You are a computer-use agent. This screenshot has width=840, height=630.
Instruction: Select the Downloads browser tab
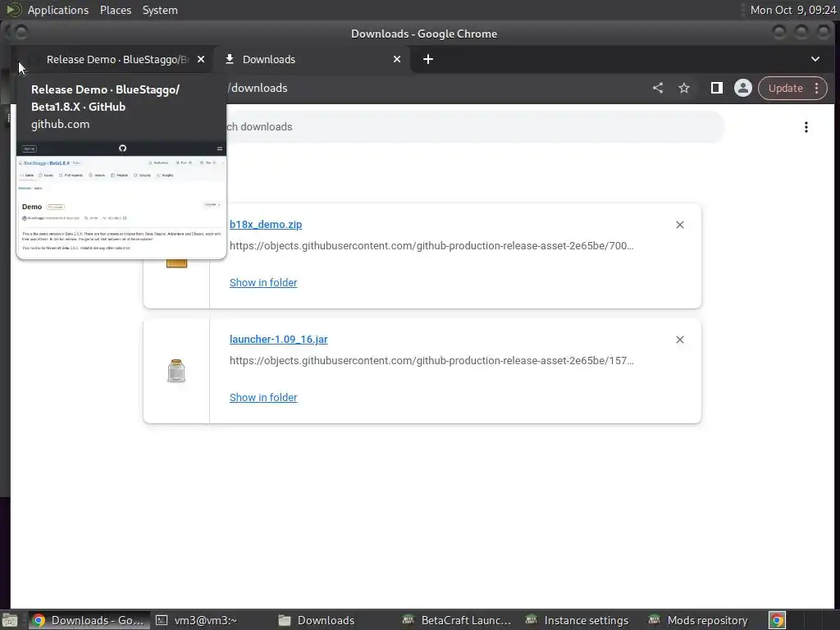point(313,59)
